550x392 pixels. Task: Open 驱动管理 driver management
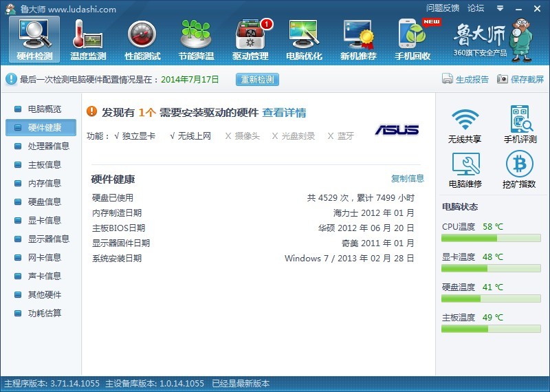(250, 40)
